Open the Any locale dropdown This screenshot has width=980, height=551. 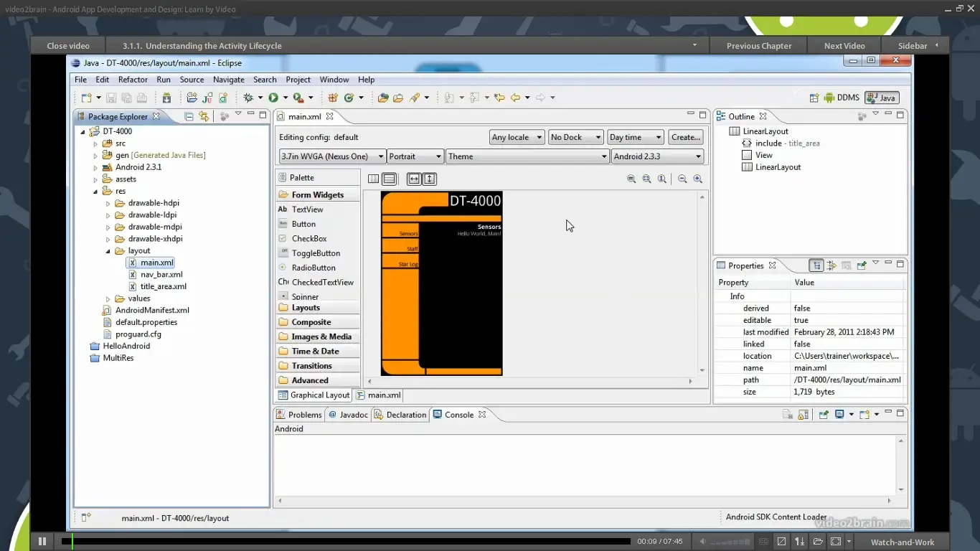(x=517, y=137)
